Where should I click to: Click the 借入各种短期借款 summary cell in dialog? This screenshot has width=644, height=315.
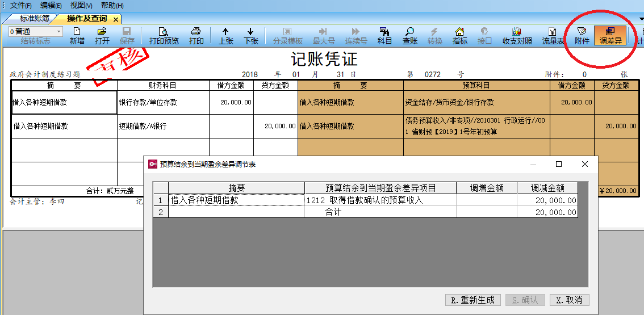(236, 200)
